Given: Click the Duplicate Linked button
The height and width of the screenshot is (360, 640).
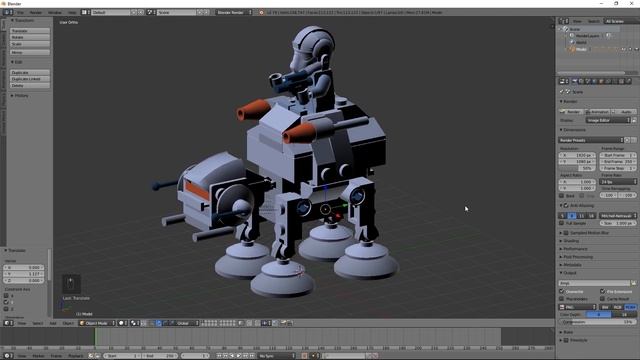Looking at the screenshot, I should click(30, 79).
